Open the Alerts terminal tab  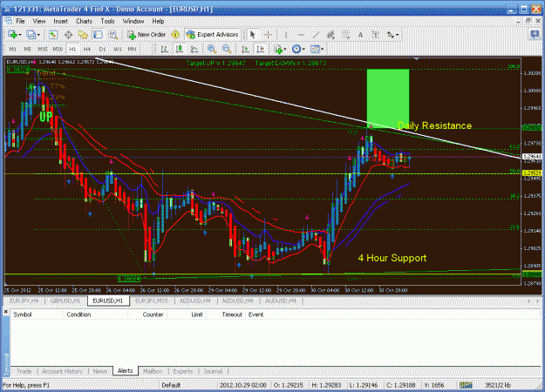coord(125,371)
